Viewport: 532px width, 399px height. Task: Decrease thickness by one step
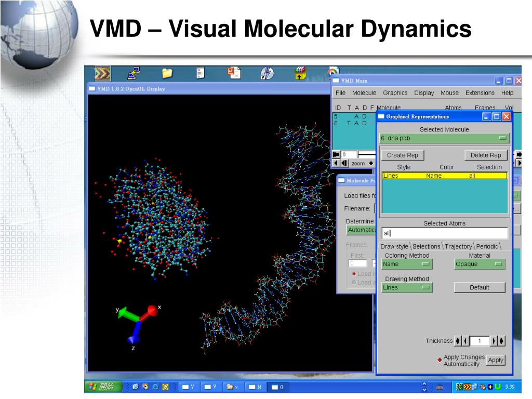(465, 341)
